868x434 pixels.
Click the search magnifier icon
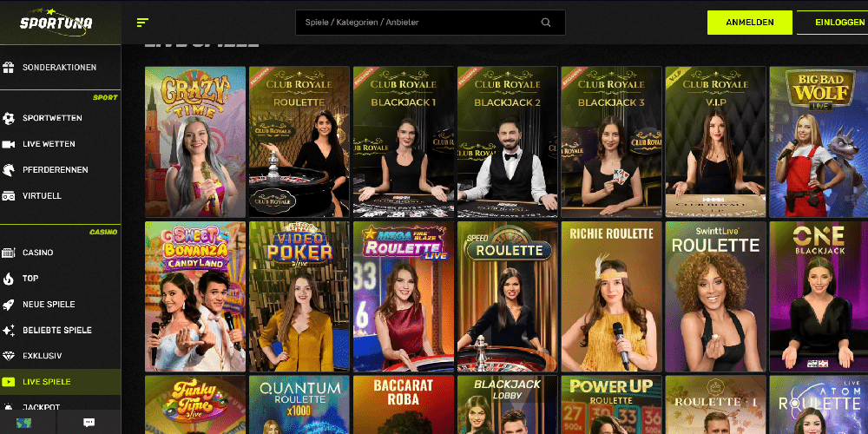click(546, 23)
